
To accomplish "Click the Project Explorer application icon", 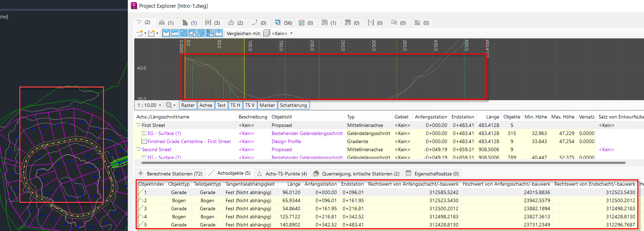I will pos(134,6).
